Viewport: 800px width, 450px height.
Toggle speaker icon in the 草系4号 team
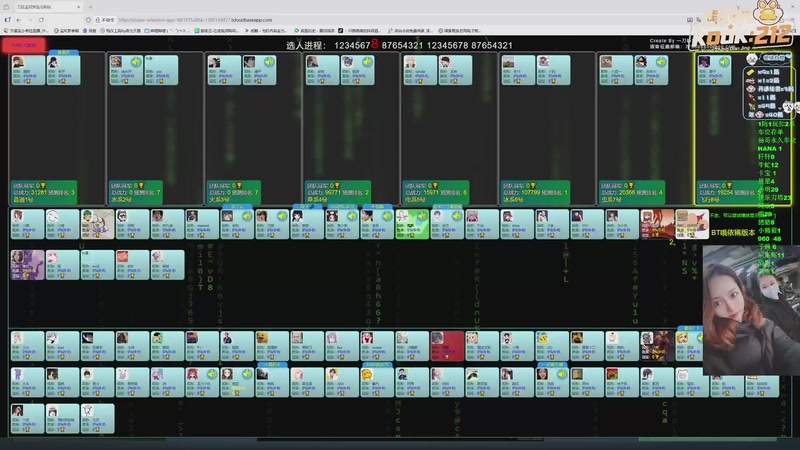(x=367, y=62)
